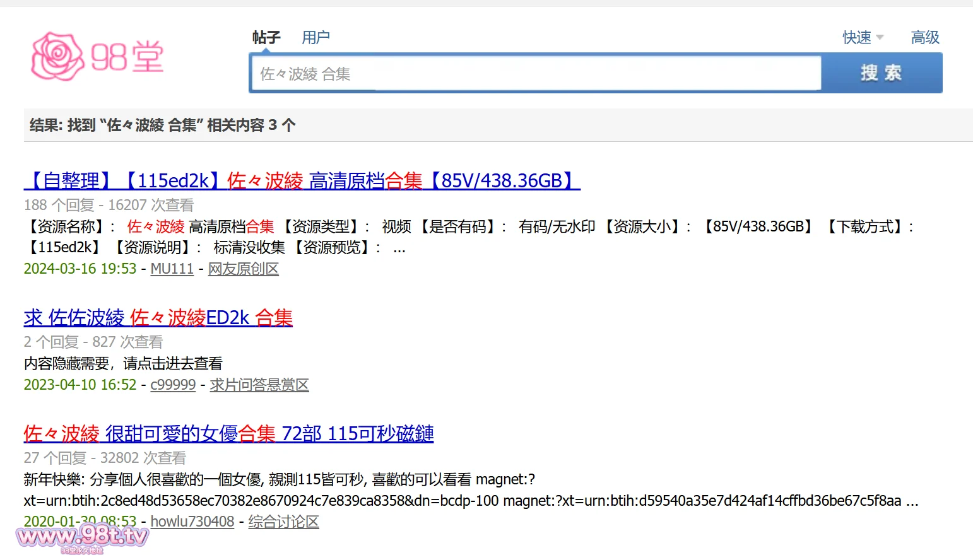973x560 pixels.
Task: Open the third result mentioning 72部
Action: [x=228, y=434]
